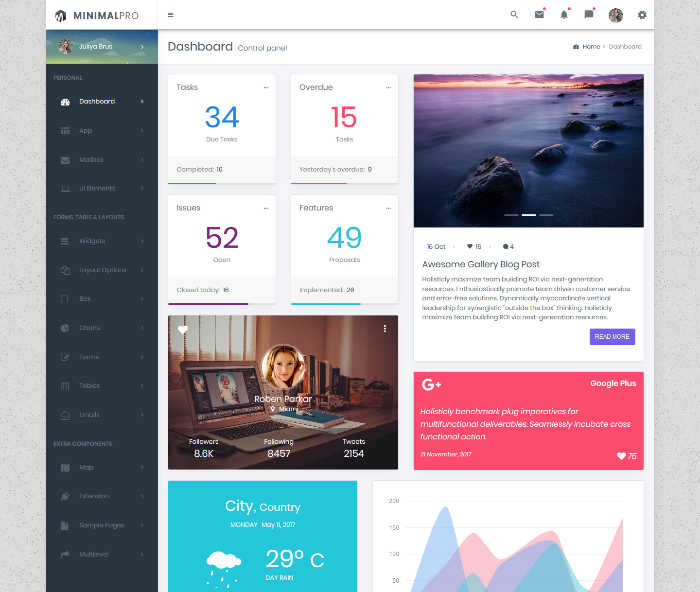The width and height of the screenshot is (700, 592).
Task: Expand the UI Elements sidebar menu
Action: coord(102,189)
